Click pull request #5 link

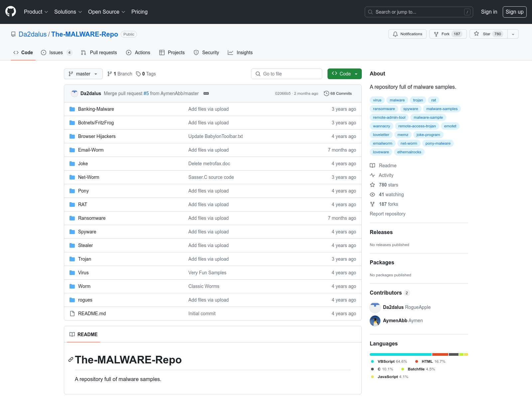pos(146,93)
